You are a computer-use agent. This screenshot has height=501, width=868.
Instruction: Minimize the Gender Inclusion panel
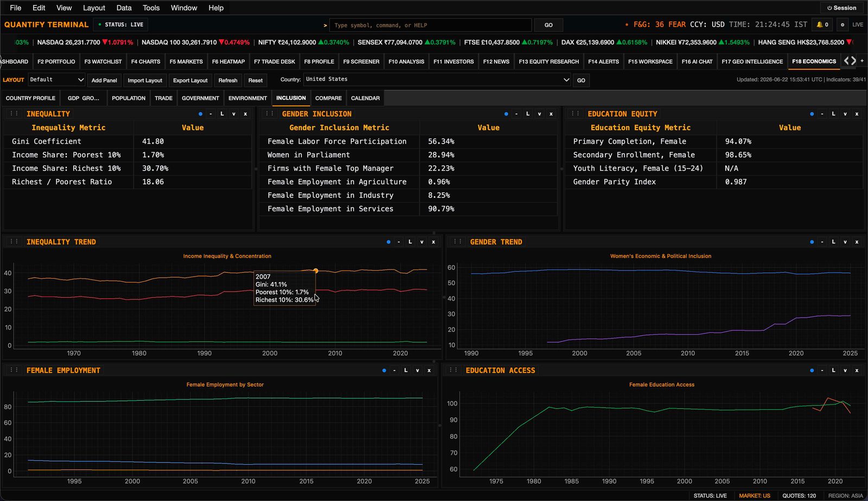516,114
